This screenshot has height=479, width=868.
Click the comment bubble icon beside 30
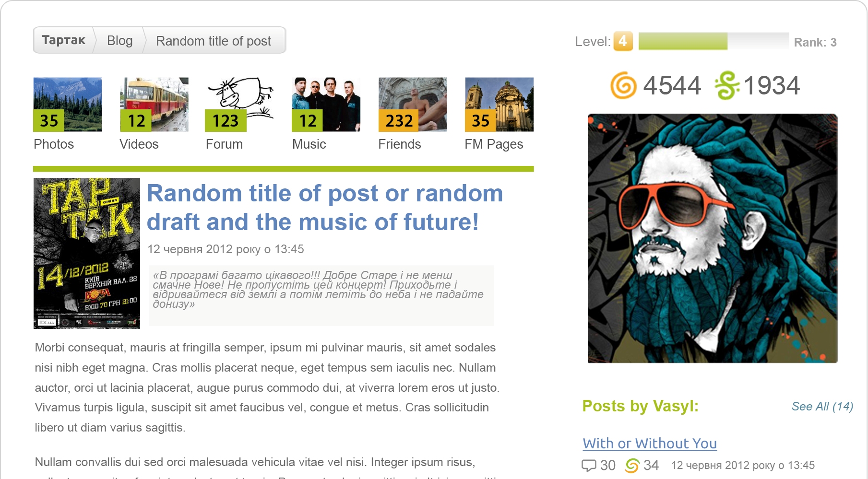click(589, 466)
